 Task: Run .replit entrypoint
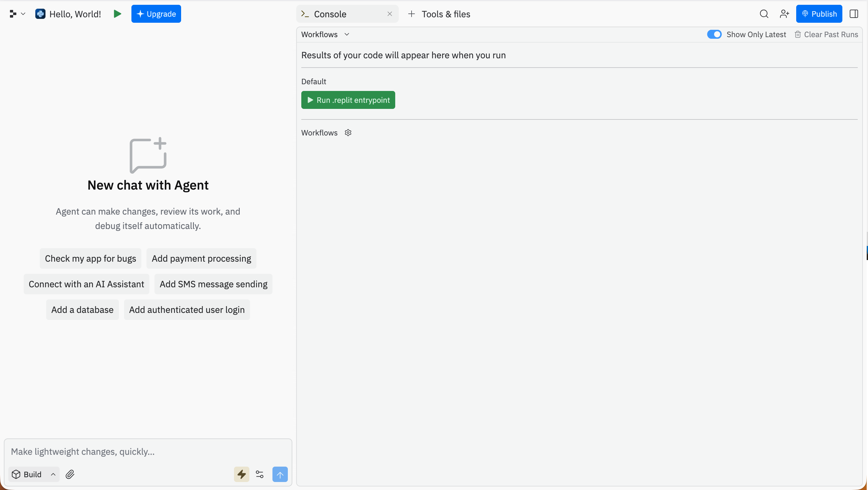(x=348, y=100)
